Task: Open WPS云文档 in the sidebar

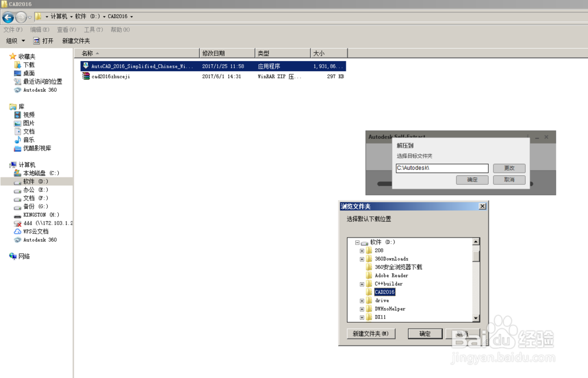Action: [36, 232]
